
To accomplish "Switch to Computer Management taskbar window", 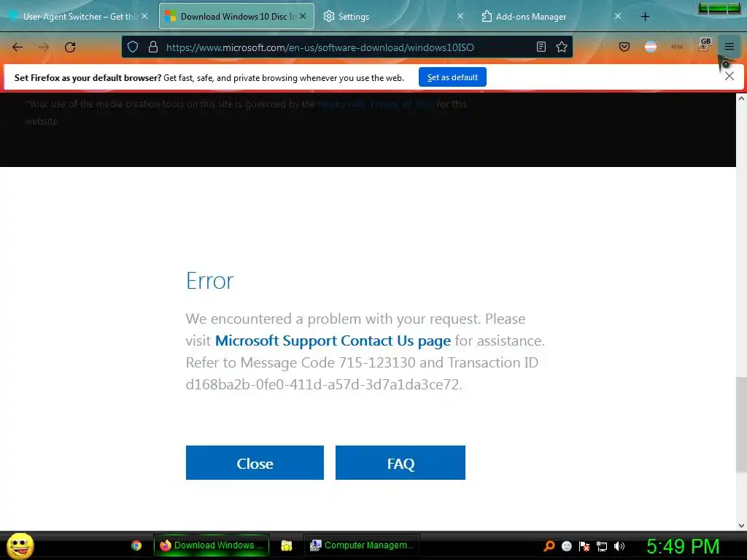I will click(x=362, y=545).
